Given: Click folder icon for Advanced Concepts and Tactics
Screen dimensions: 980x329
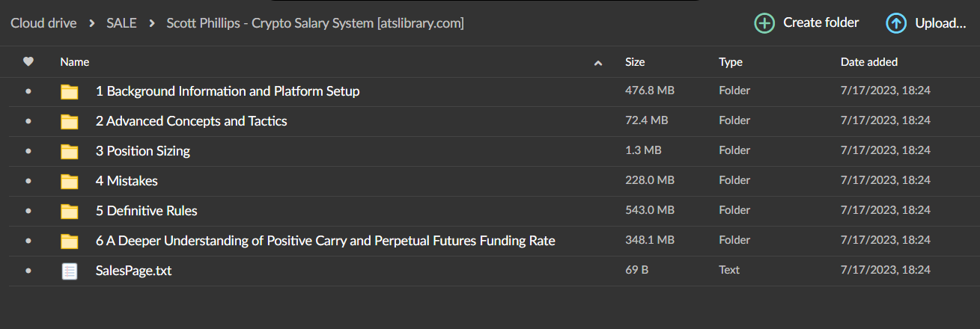Looking at the screenshot, I should coord(70,122).
